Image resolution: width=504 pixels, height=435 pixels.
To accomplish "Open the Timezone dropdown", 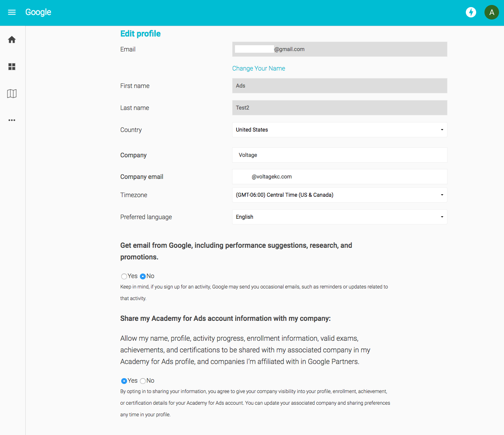I will [339, 195].
